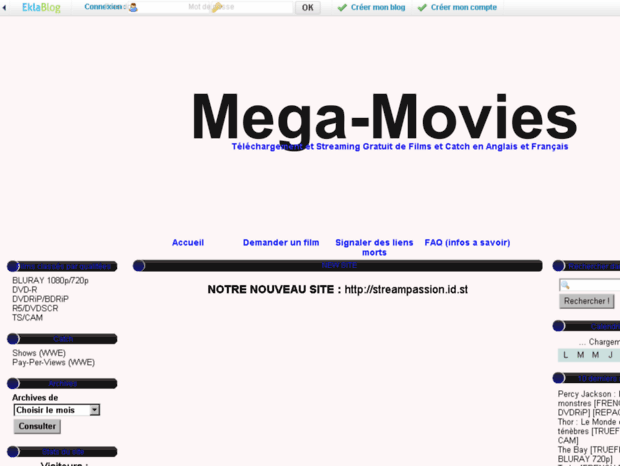The image size is (620, 466).
Task: Click Créer mon blog link
Action: (378, 7)
